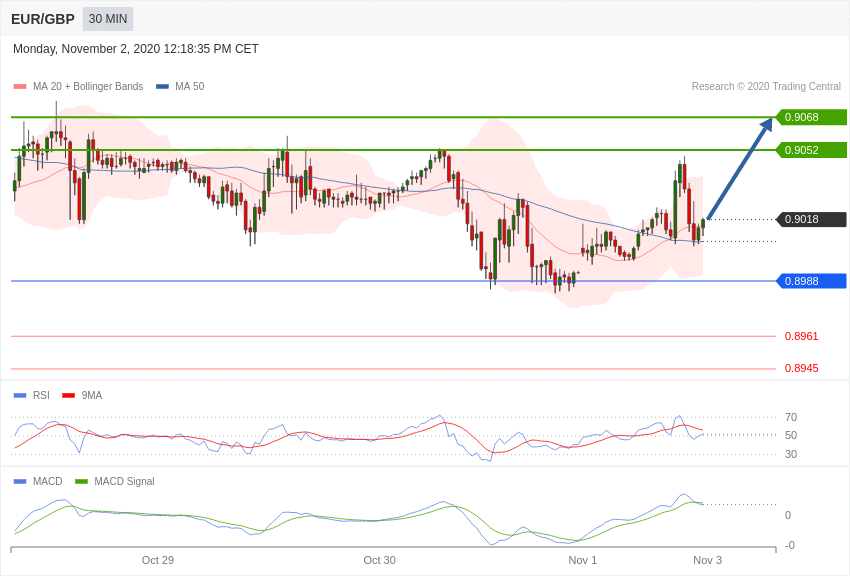Click the 0.9052 resistance price label

pyautogui.click(x=812, y=150)
